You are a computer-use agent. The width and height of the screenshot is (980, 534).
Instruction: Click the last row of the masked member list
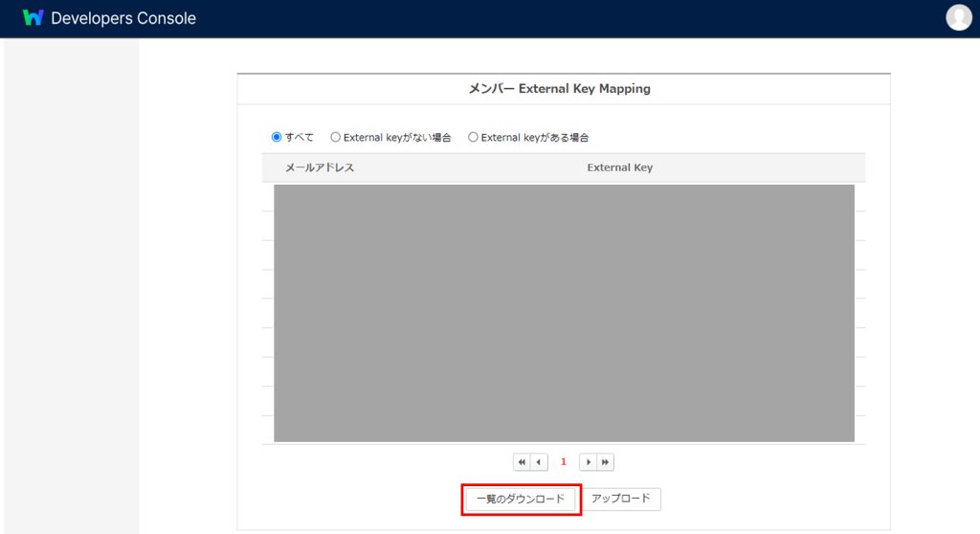(x=564, y=430)
